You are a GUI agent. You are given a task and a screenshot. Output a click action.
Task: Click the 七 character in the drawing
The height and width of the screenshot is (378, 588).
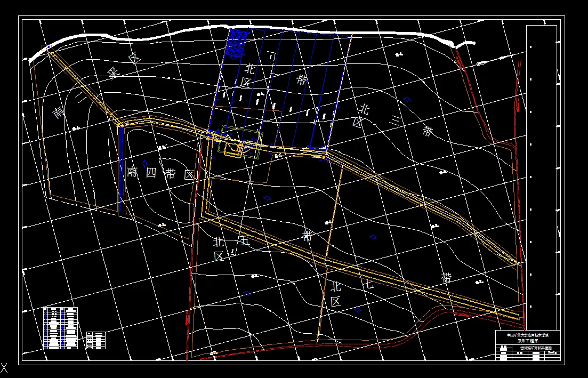[x=369, y=284]
